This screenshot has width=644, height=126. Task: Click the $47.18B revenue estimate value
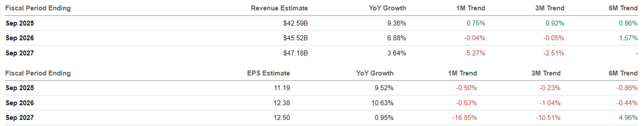click(295, 53)
